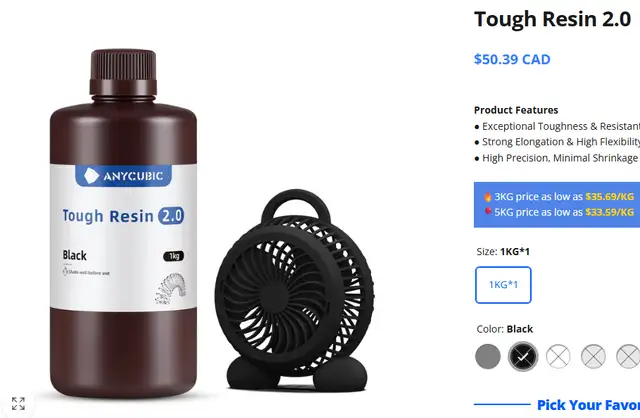Open fullscreen view with the expand arrows icon

pos(18,403)
